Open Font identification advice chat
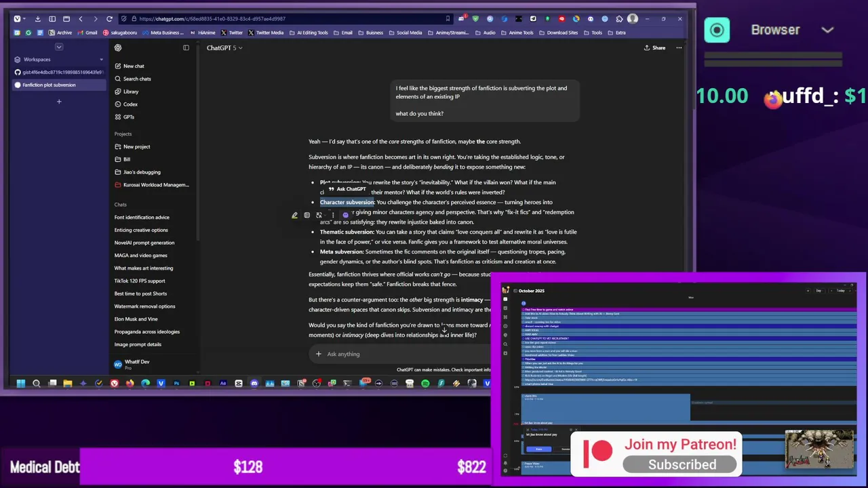 click(142, 218)
